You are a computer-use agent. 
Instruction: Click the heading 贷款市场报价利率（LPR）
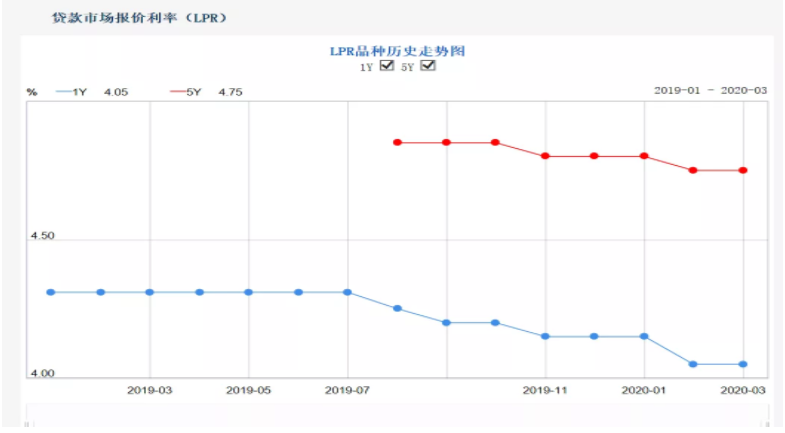(x=140, y=18)
